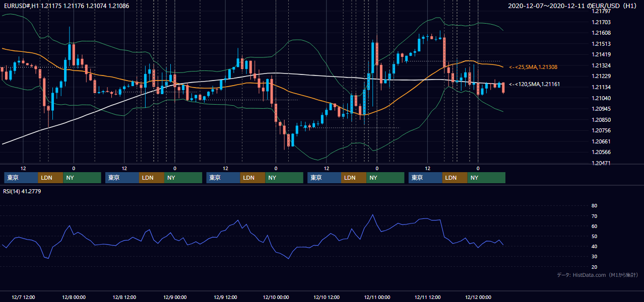Viewport: 644px width, 302px height.
Task: Click the 120 SMA label 1.21161
Action: tap(533, 85)
